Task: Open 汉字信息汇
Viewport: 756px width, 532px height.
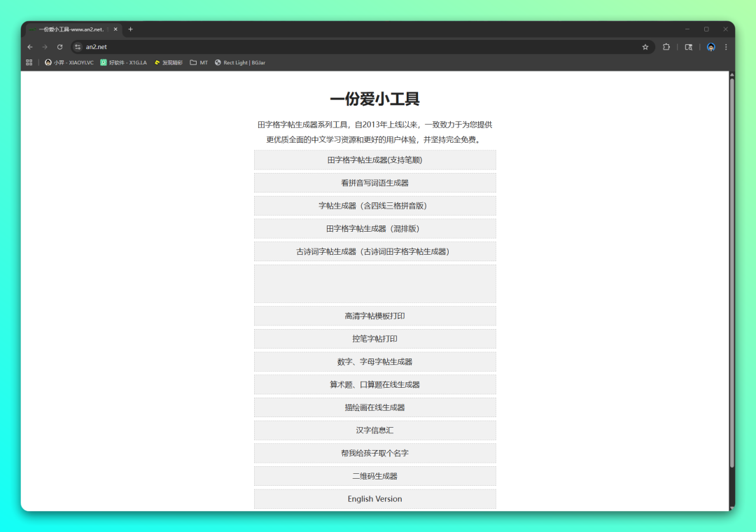Action: point(374,430)
